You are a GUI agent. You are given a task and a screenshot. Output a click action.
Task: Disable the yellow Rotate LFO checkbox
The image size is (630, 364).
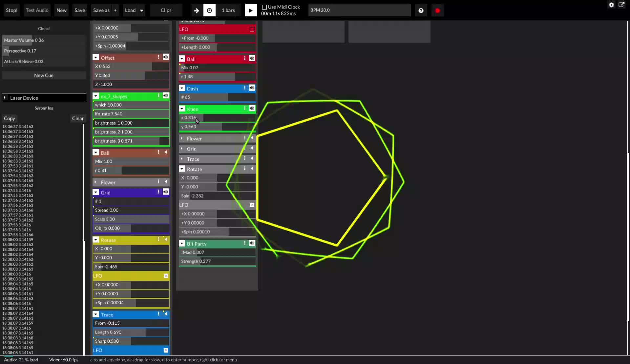(x=166, y=276)
